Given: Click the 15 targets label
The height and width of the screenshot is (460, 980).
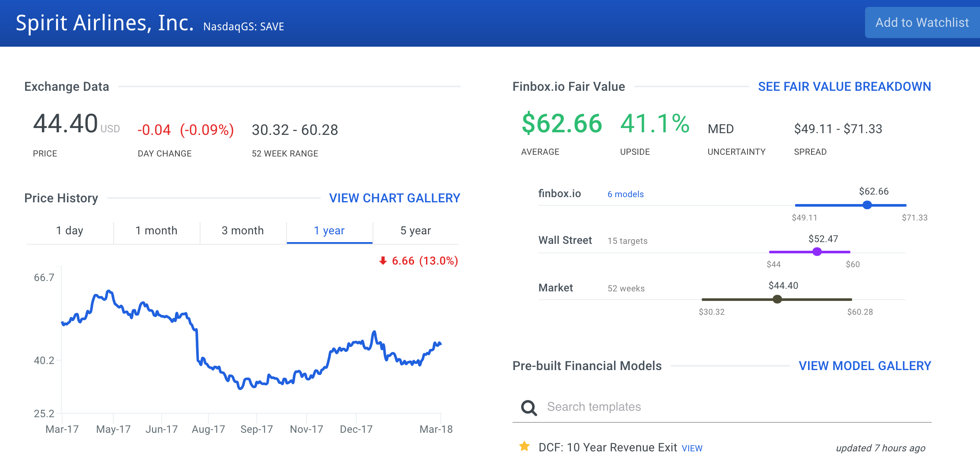Looking at the screenshot, I should pyautogui.click(x=627, y=241).
